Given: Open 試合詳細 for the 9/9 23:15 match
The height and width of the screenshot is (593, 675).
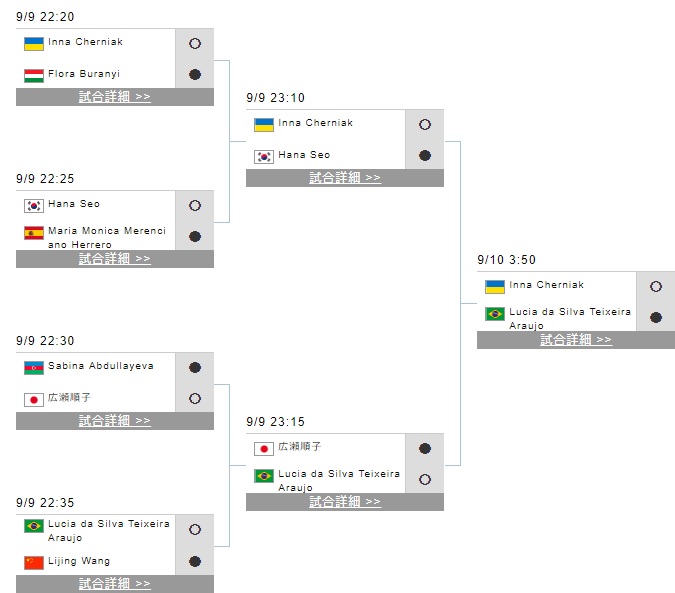Looking at the screenshot, I should pyautogui.click(x=345, y=502).
